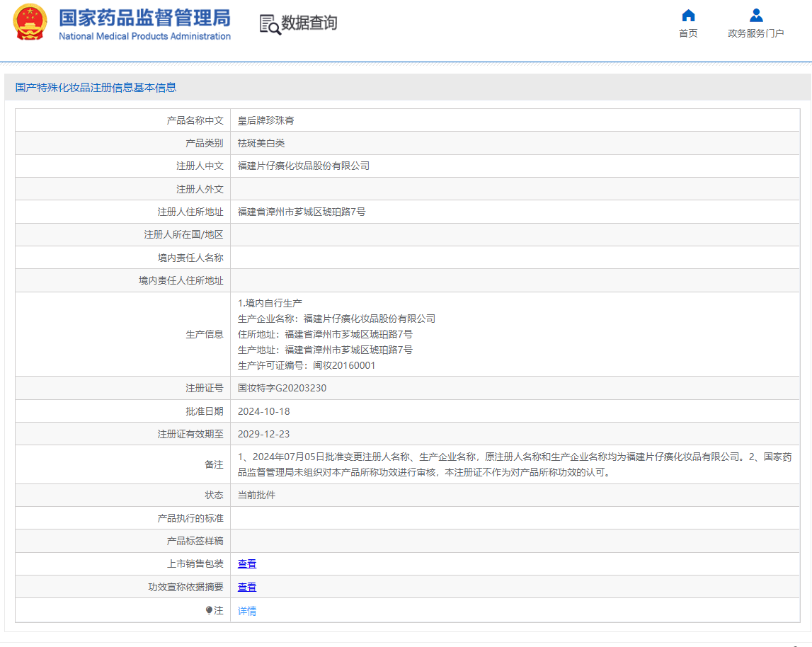The width and height of the screenshot is (812, 647).
Task: Click the product name 皇后牌珍珠膏
Action: coord(266,120)
